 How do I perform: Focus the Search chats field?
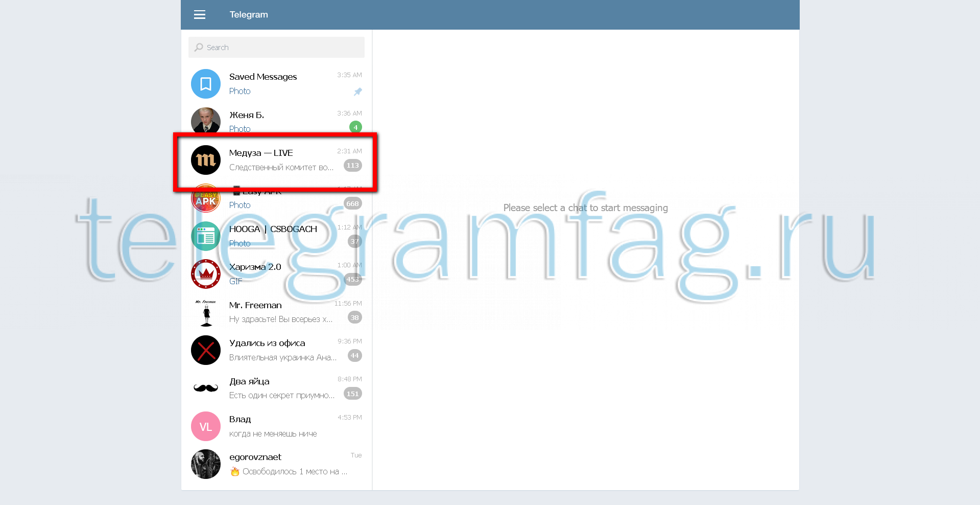[276, 47]
